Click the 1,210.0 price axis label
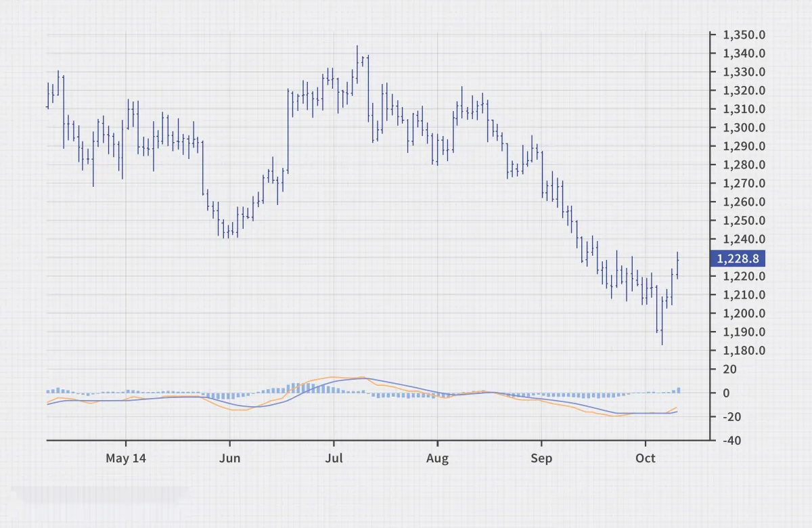Viewport: 812px width, 528px height. tap(744, 295)
